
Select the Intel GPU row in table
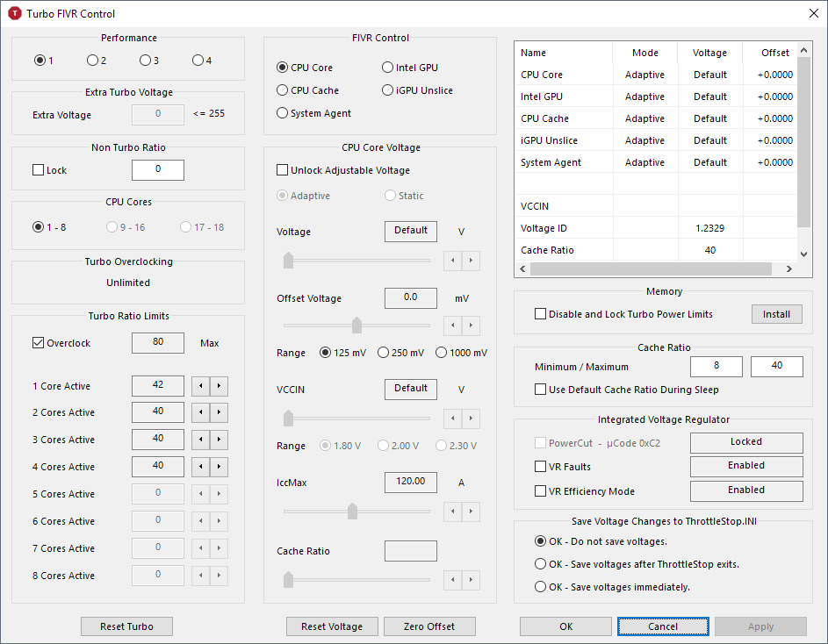click(655, 97)
